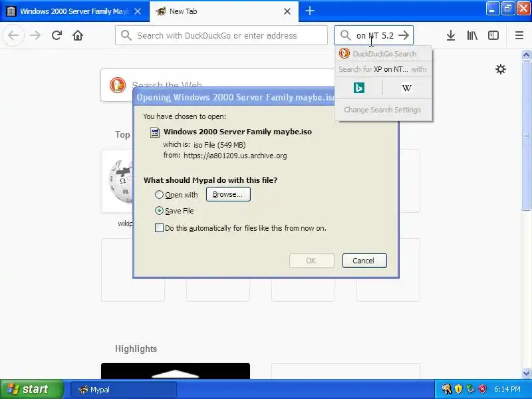
Task: Click Change Search Settings
Action: pos(382,110)
